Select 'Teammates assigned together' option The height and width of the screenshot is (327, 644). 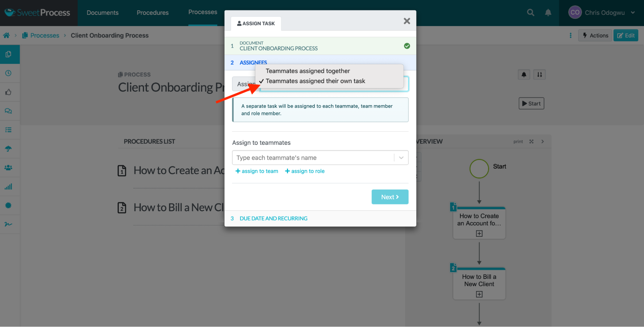[x=307, y=71]
